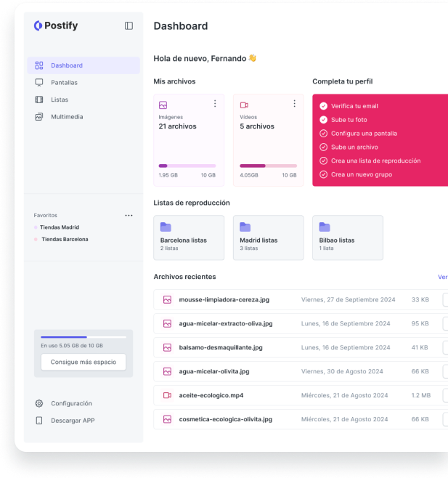
Task: Click the Configuración gear icon
Action: point(39,403)
